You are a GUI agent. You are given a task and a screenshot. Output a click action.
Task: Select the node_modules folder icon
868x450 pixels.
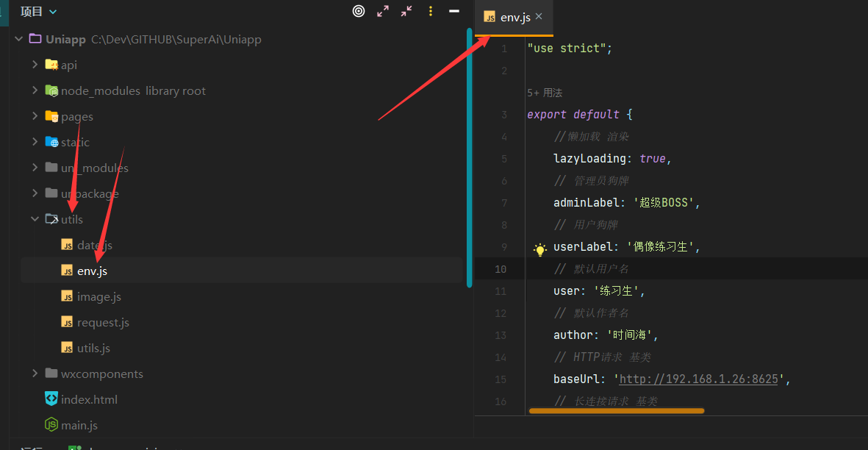(x=51, y=90)
